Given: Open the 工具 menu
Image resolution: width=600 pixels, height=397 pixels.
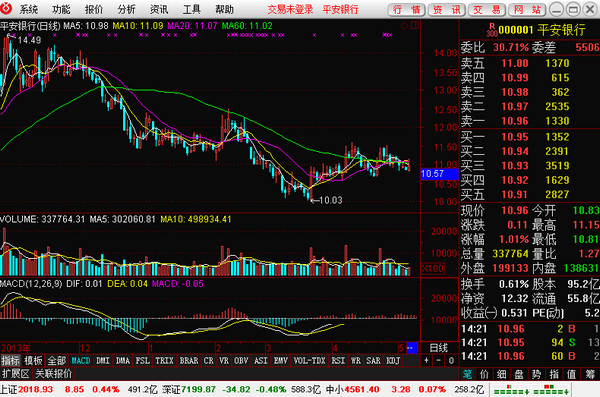Looking at the screenshot, I should pos(192,9).
